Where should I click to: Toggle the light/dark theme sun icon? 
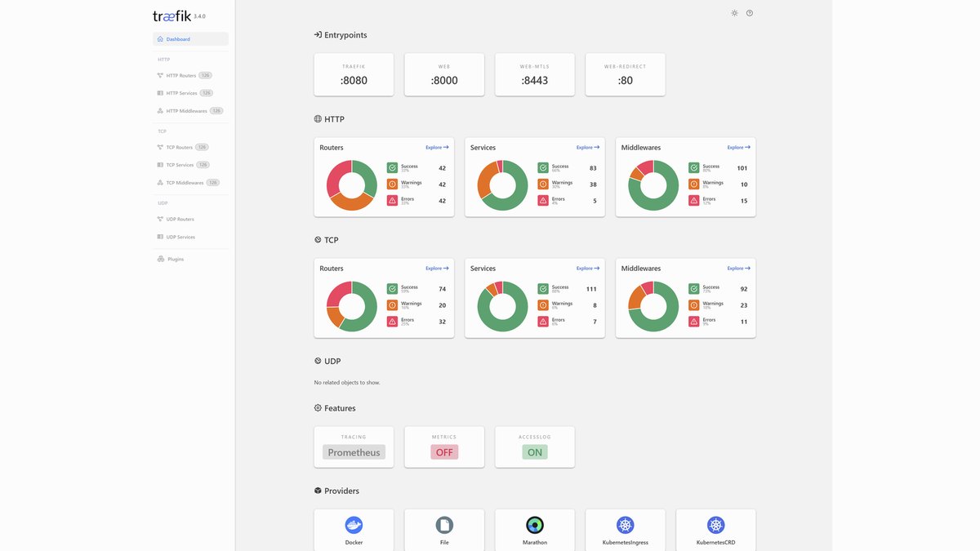tap(734, 13)
